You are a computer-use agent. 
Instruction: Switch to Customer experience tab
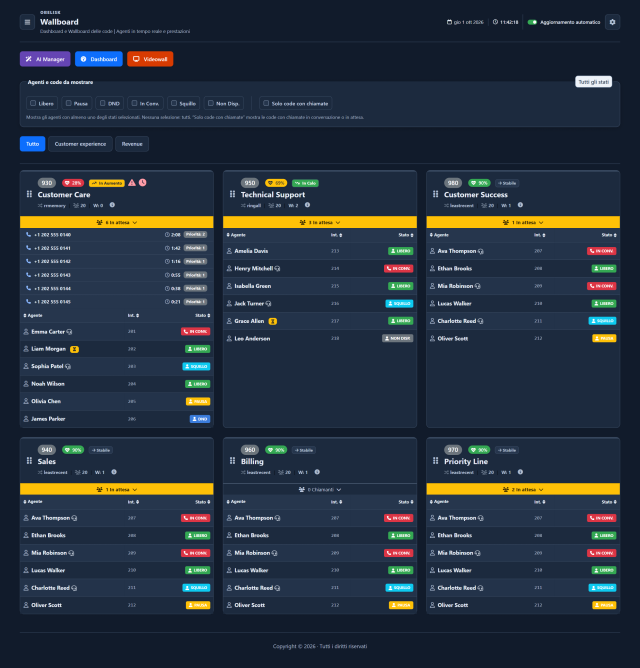tap(81, 144)
